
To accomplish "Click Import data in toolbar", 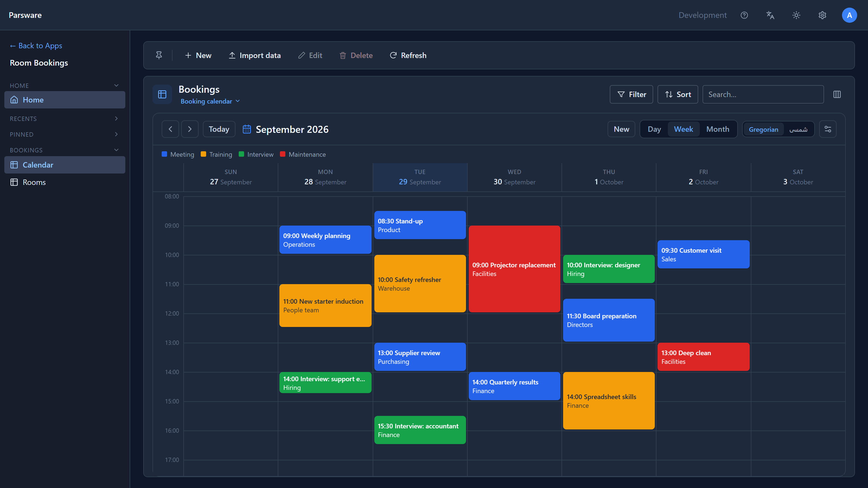I will pos(255,55).
